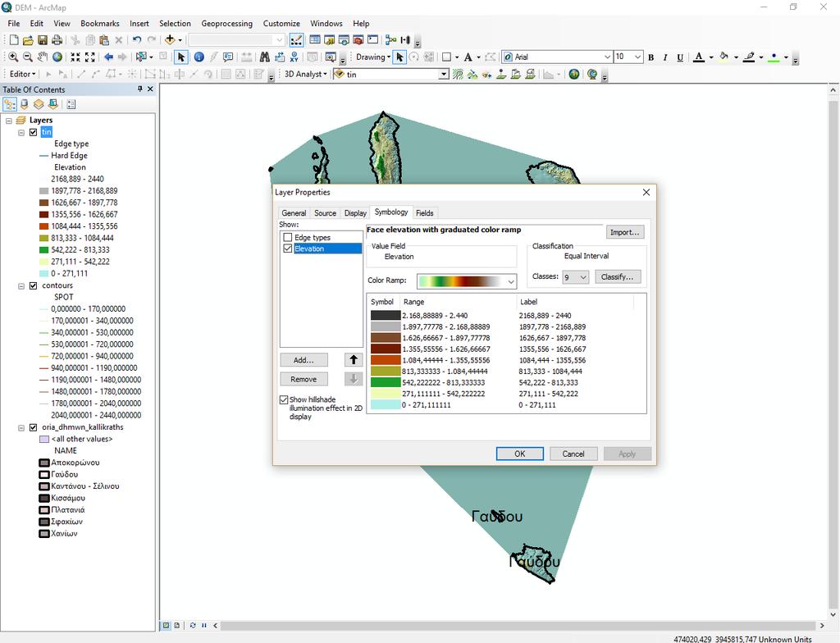Activate the Identify tool
This screenshot has height=643, width=840.
coord(199,57)
